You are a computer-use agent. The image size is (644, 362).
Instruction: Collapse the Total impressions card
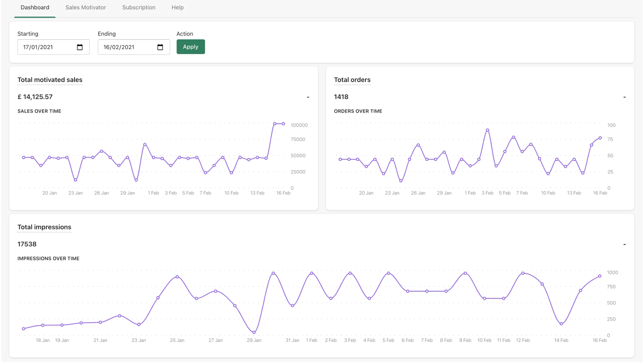[624, 244]
